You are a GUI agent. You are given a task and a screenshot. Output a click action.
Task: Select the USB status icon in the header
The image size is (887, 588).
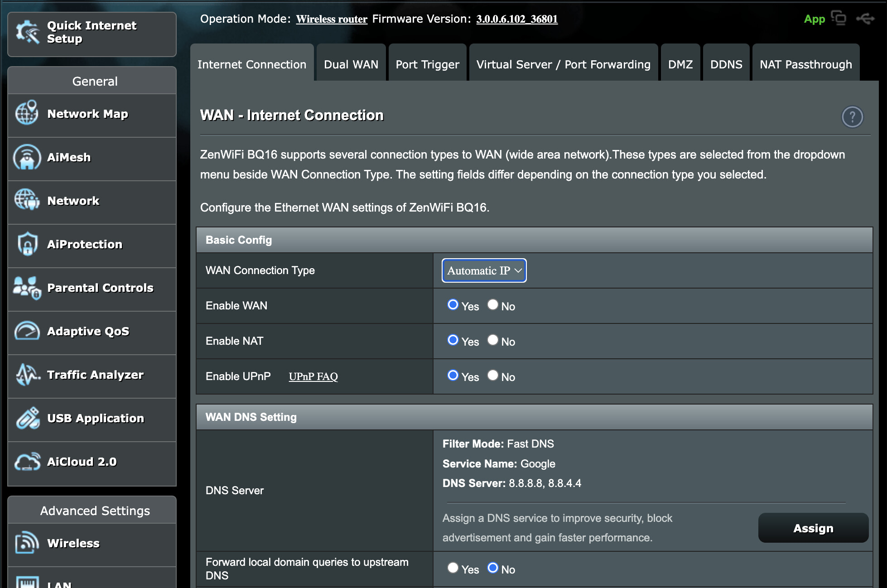[865, 19]
